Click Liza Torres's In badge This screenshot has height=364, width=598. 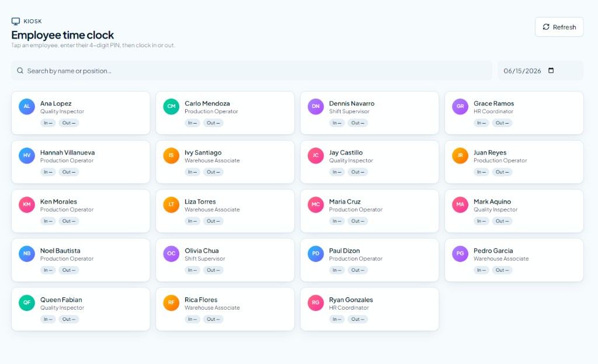tap(192, 221)
